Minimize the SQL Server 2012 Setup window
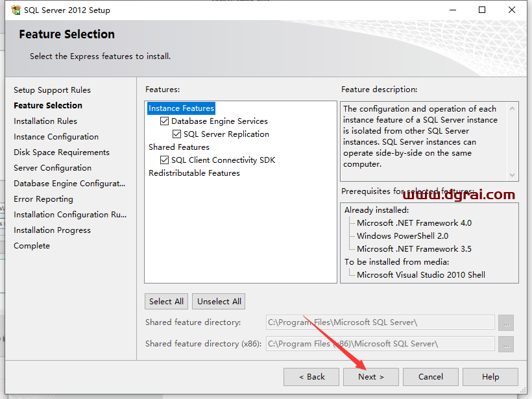Image resolution: width=532 pixels, height=399 pixels. [453, 10]
